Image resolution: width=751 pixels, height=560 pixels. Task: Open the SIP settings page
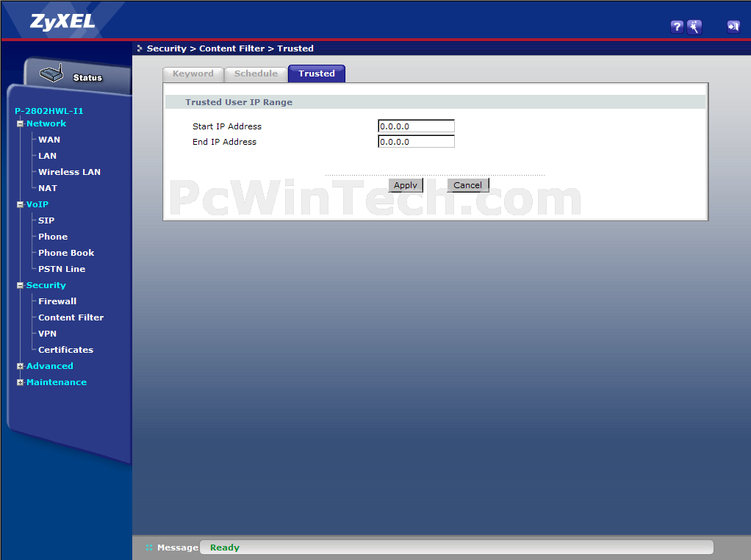click(x=46, y=220)
